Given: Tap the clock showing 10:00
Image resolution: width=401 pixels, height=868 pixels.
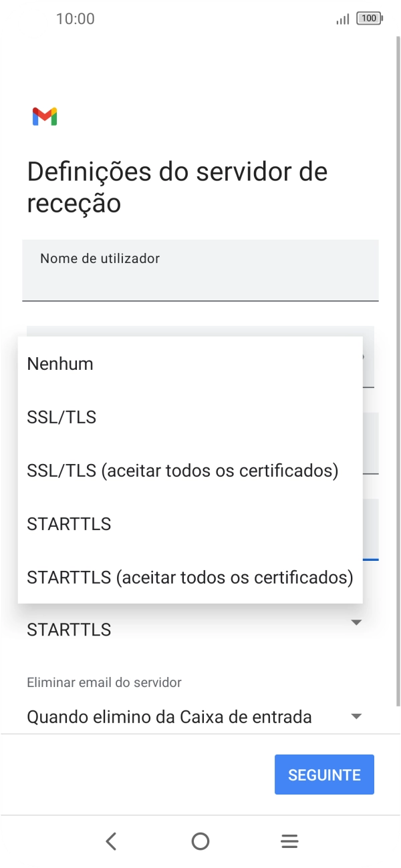Looking at the screenshot, I should pyautogui.click(x=76, y=19).
